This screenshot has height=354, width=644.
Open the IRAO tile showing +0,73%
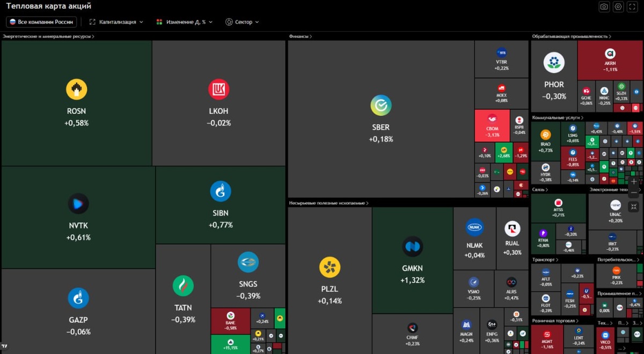(546, 141)
